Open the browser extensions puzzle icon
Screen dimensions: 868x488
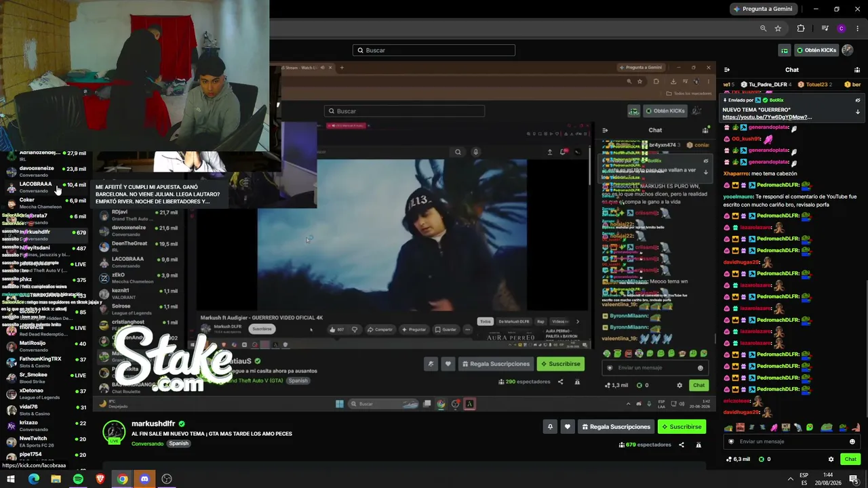[x=801, y=28]
